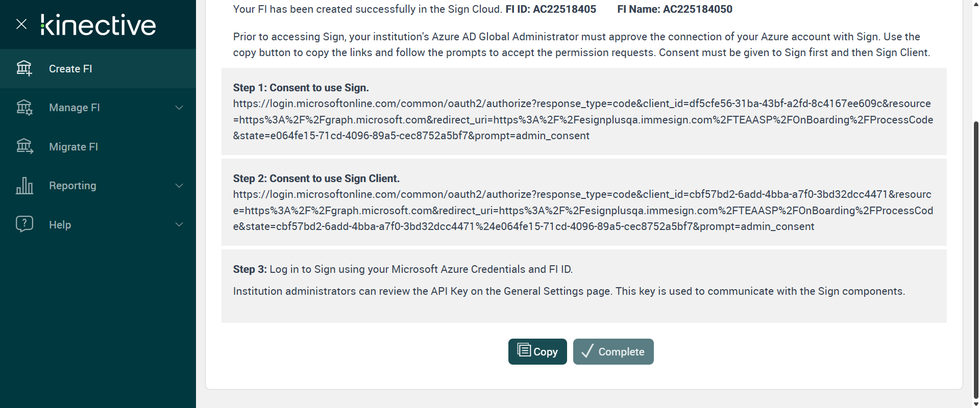Click the Reporting bar chart icon
The width and height of the screenshot is (980, 408).
point(24,186)
